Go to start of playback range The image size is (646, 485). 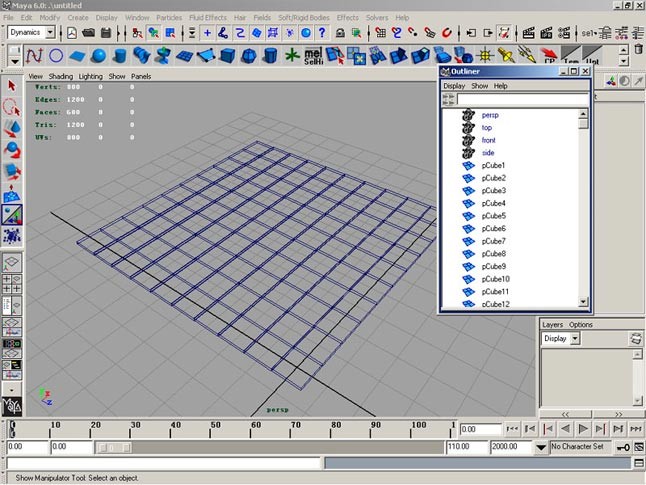click(512, 429)
